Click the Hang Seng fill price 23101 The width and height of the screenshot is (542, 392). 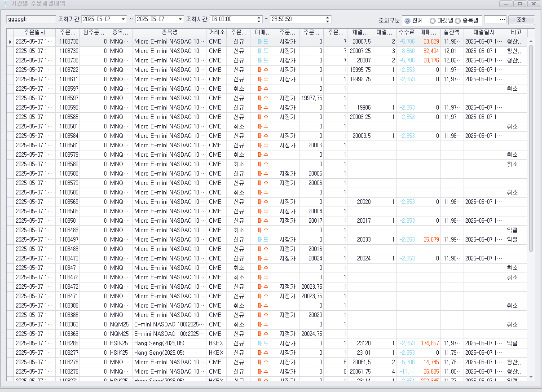click(360, 353)
